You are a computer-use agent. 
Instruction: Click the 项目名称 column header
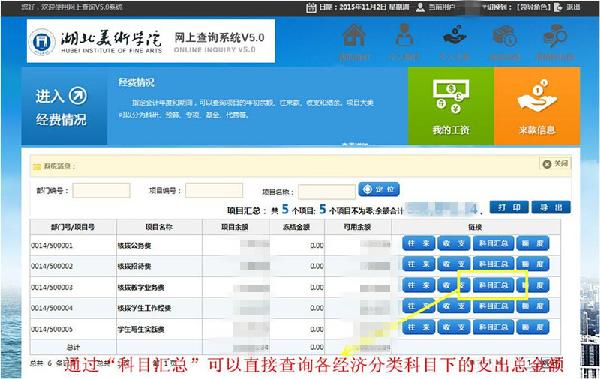tap(159, 227)
